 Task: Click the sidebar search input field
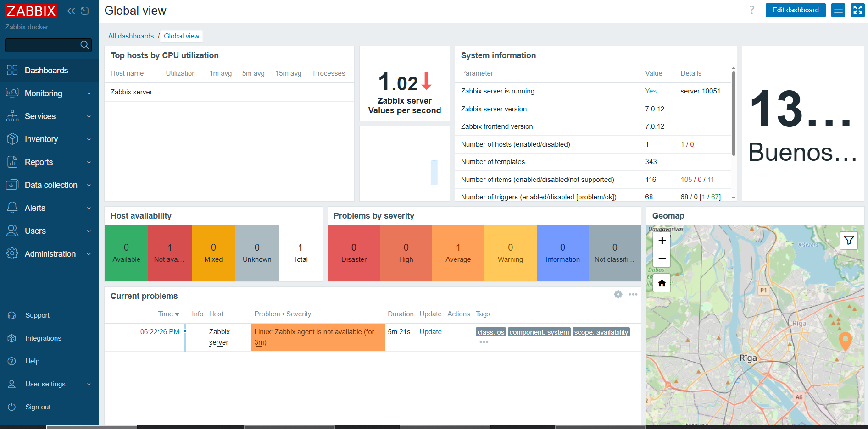click(41, 45)
